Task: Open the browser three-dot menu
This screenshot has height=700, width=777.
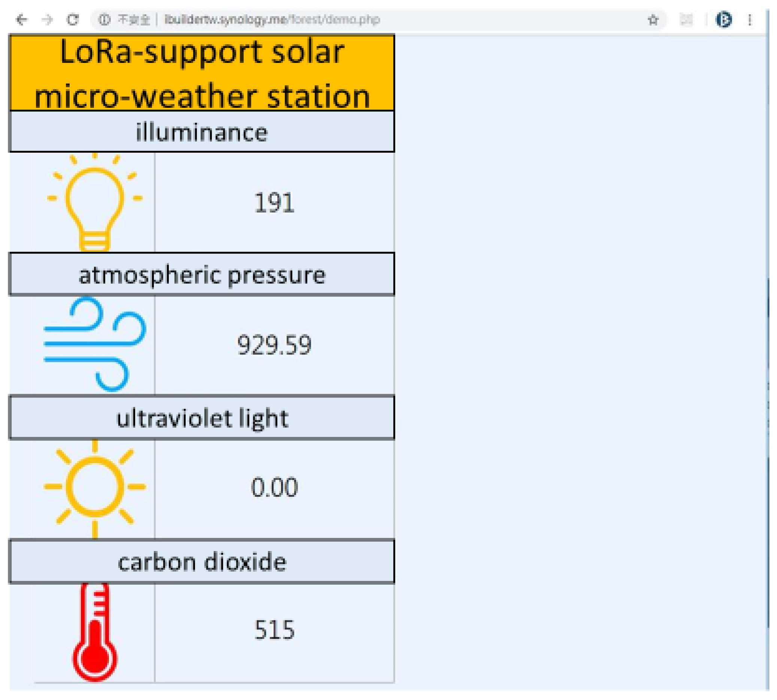Action: 750,19
